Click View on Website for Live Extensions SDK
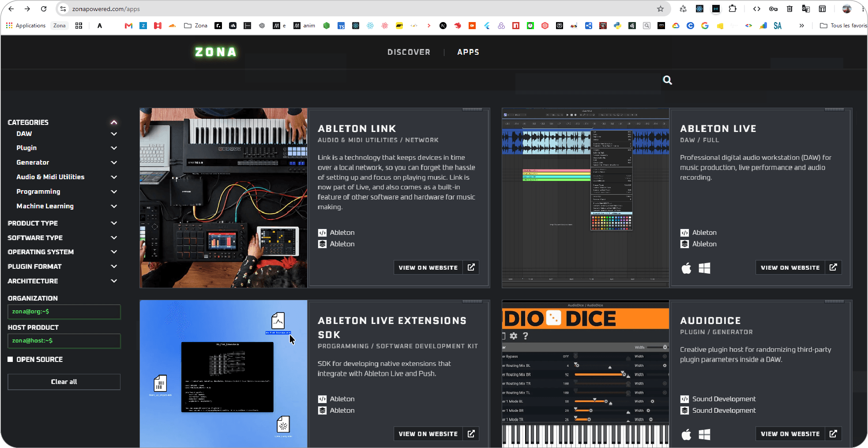This screenshot has height=448, width=868. click(428, 434)
